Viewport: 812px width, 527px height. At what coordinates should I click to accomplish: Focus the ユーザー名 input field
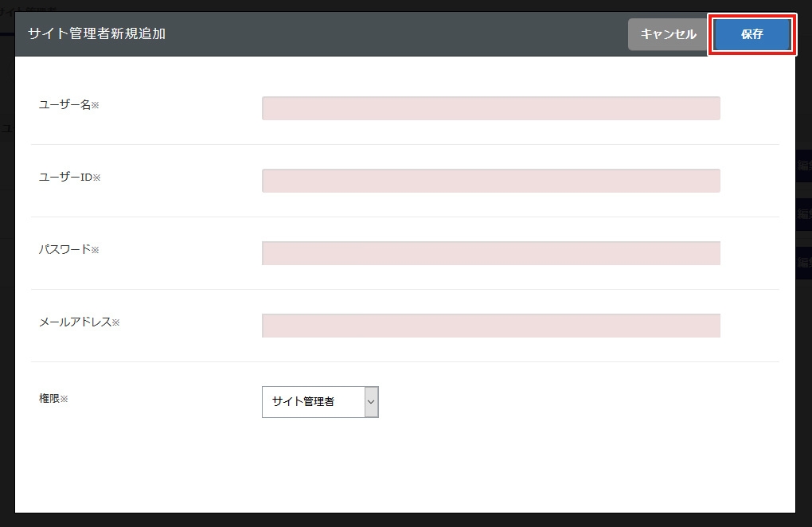click(491, 108)
